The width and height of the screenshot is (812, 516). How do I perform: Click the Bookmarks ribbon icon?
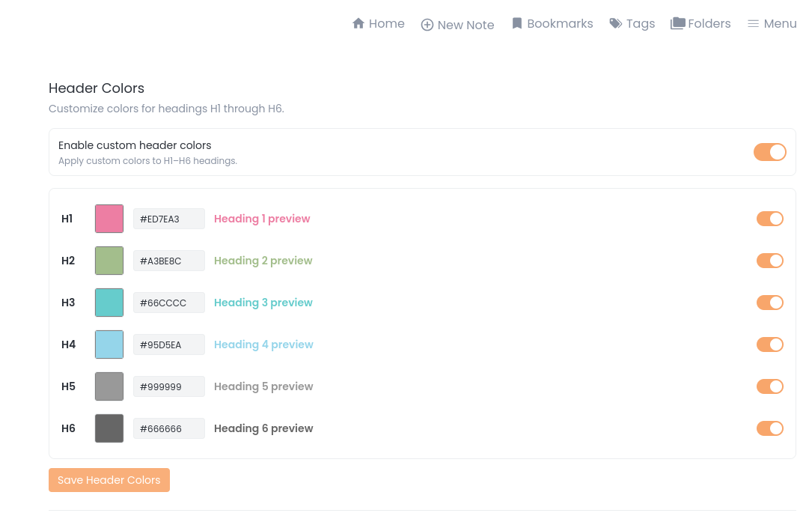pyautogui.click(x=517, y=23)
